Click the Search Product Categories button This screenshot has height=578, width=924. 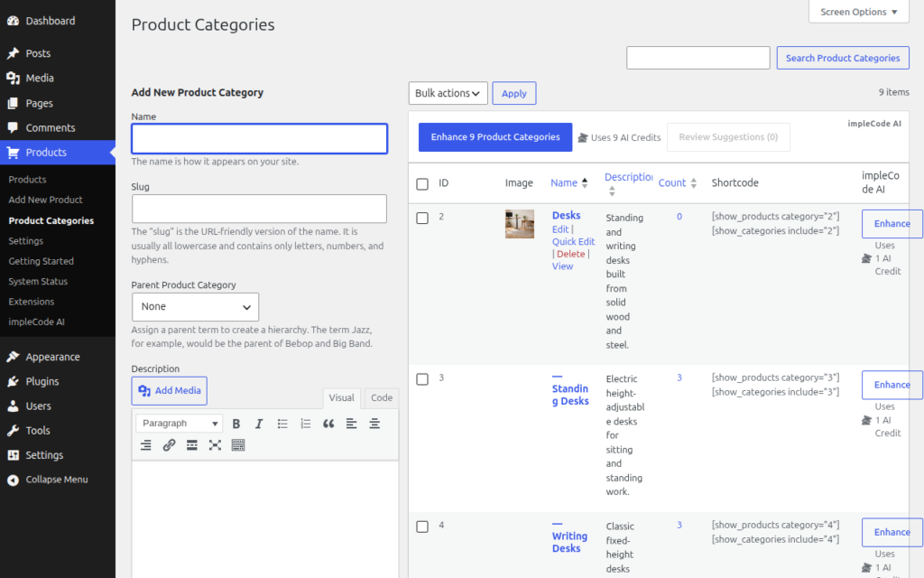843,58
